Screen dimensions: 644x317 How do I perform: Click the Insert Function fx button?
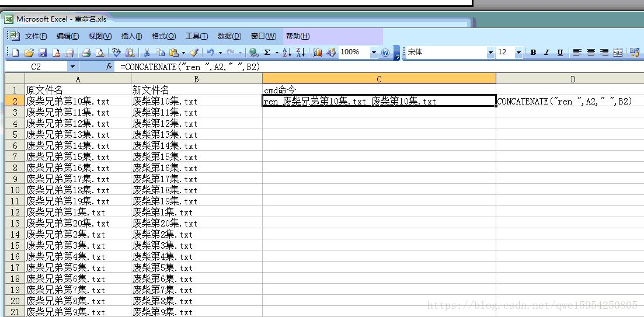pyautogui.click(x=109, y=67)
